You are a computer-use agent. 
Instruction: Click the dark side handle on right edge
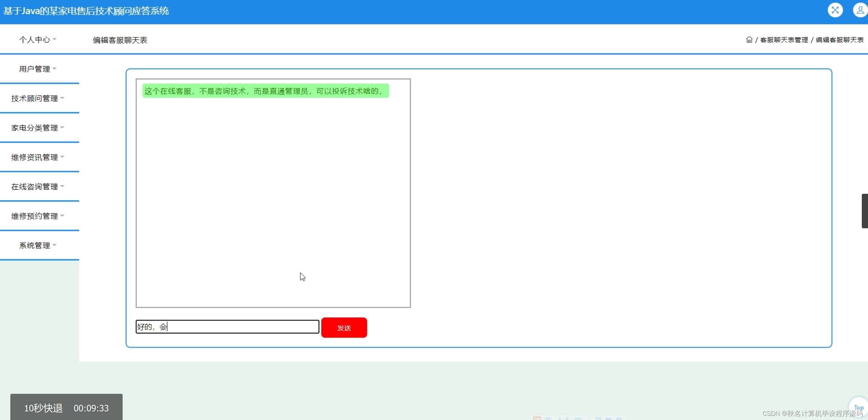point(865,211)
